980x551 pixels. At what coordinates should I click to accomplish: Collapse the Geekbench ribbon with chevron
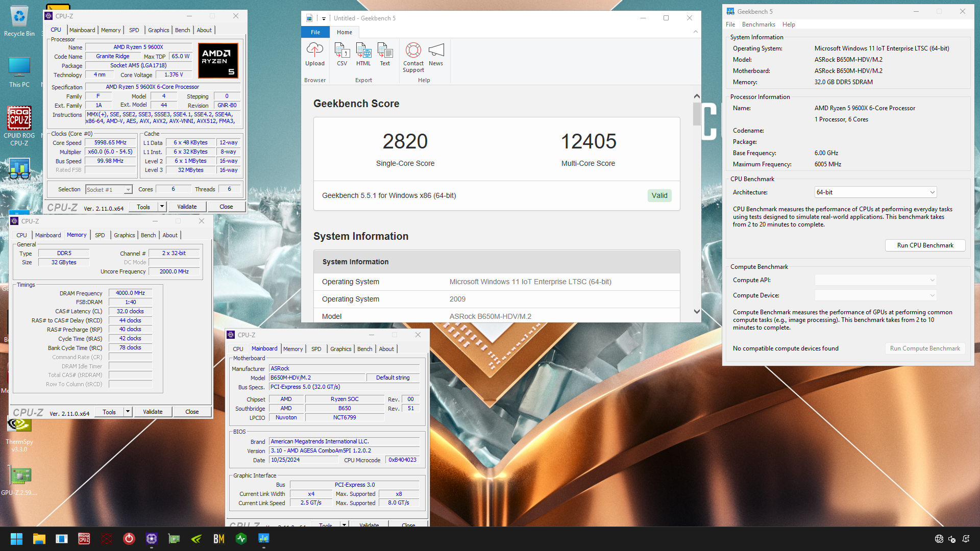point(695,32)
